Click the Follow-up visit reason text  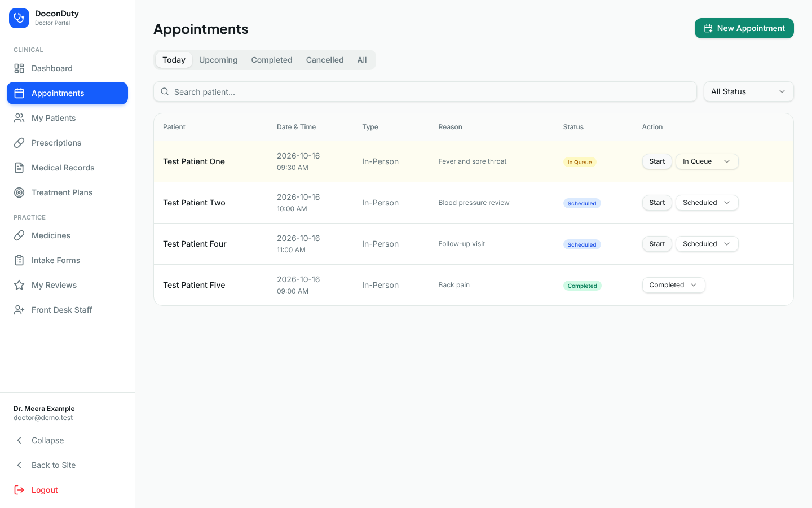click(x=462, y=244)
